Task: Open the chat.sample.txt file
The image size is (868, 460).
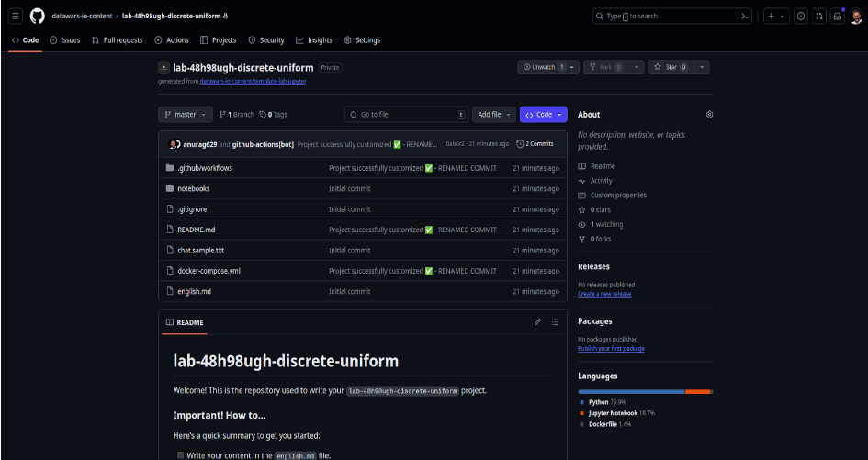Action: [x=200, y=251]
